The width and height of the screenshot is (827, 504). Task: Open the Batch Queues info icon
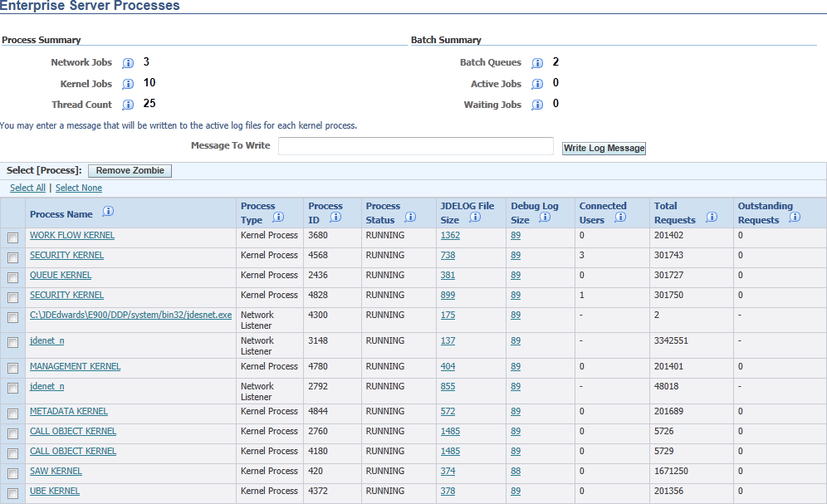(537, 63)
